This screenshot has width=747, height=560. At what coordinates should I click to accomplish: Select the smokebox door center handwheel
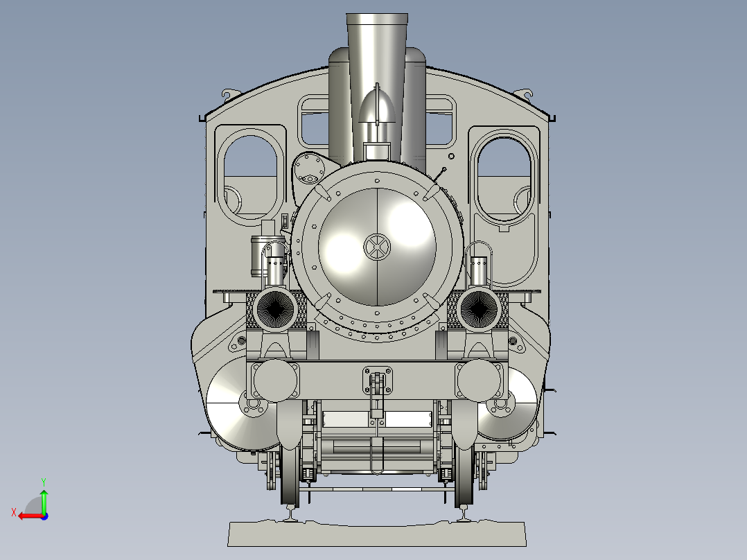[x=377, y=247]
